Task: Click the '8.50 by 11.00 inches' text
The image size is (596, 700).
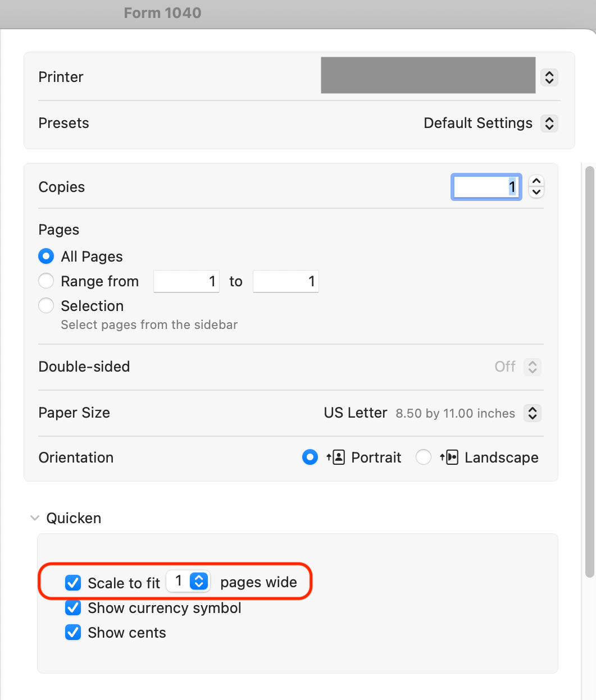Action: click(456, 414)
